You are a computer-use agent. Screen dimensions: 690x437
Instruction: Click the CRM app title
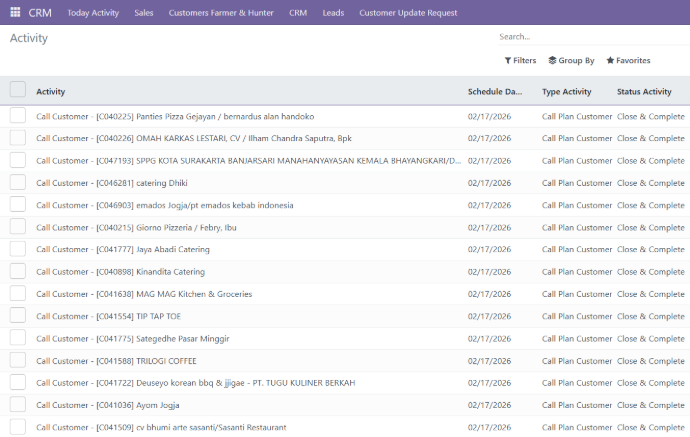[40, 13]
